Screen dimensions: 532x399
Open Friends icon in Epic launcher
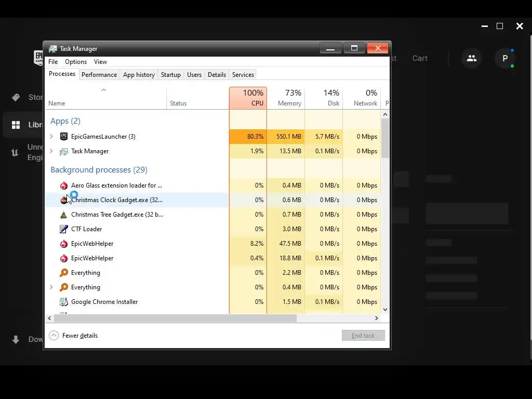click(472, 58)
